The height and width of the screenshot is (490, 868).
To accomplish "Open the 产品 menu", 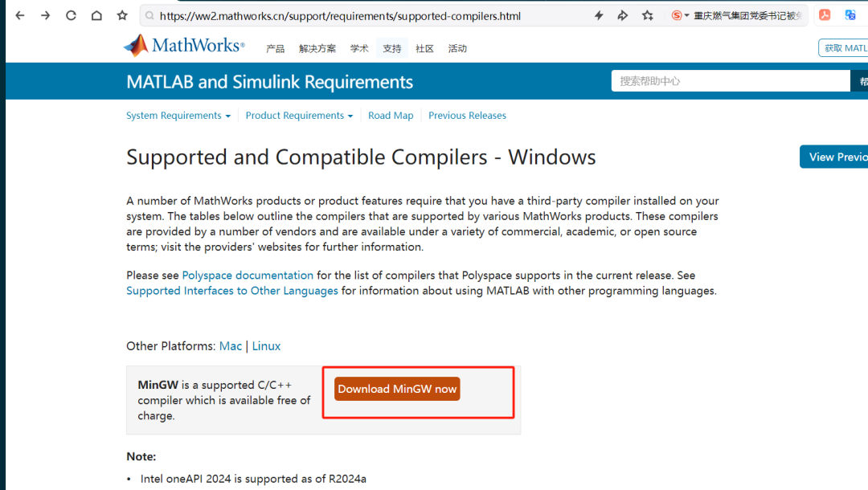I will [275, 49].
